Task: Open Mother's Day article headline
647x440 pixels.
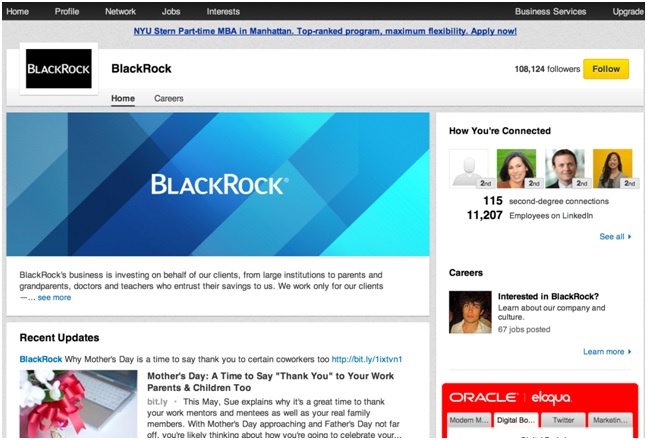Action: point(271,382)
